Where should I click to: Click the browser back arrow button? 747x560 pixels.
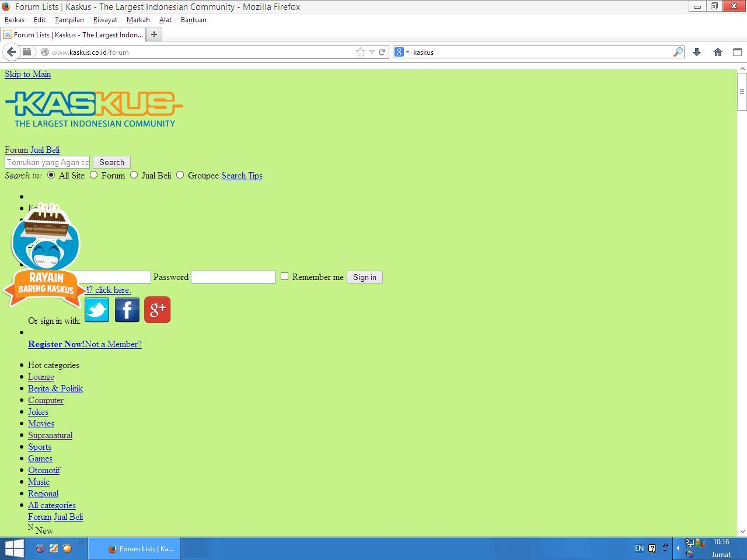coord(11,52)
